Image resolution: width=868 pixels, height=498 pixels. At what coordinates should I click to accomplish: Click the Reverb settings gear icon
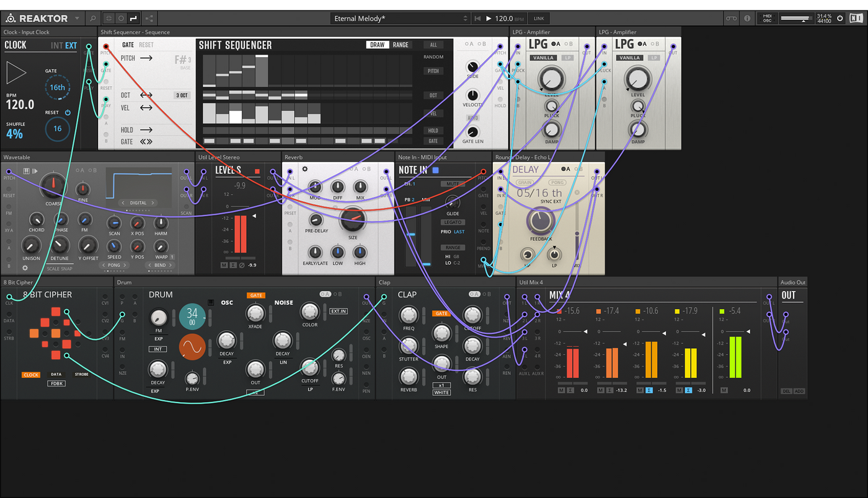click(x=305, y=169)
